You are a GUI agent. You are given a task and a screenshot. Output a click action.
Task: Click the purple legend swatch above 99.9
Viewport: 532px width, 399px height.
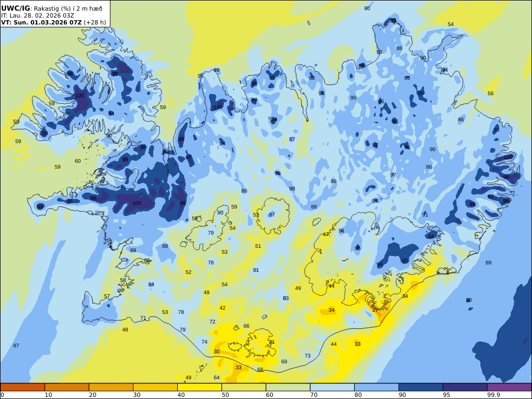pyautogui.click(x=509, y=387)
